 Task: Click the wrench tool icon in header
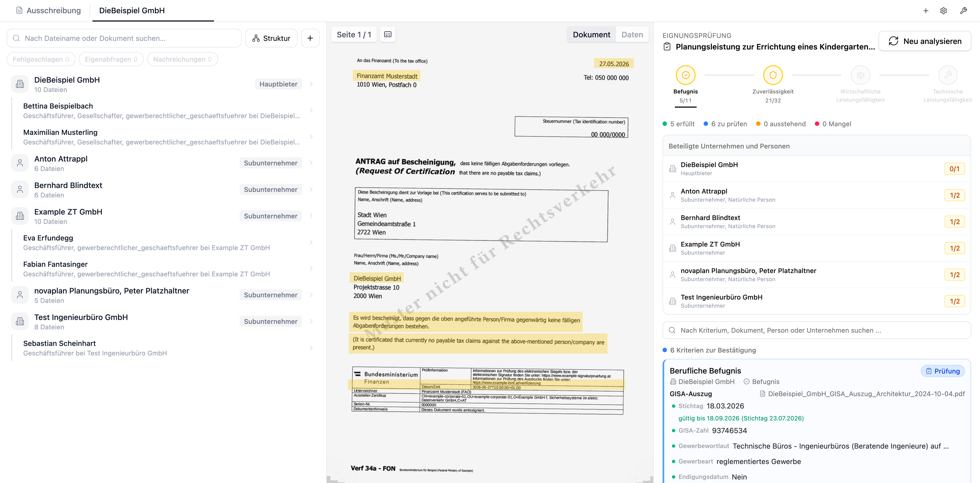click(963, 11)
